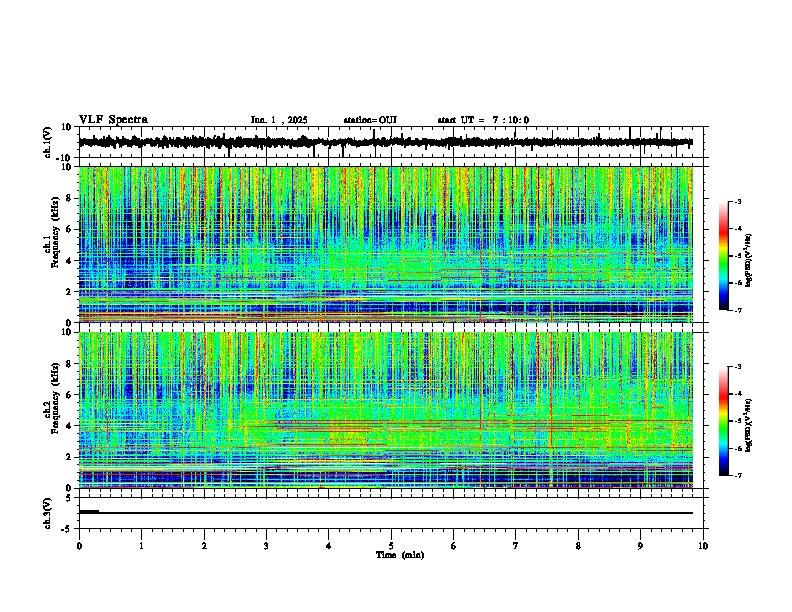792x612 pixels.
Task: Click the ch.1 waveform trace panel
Action: coord(391,142)
